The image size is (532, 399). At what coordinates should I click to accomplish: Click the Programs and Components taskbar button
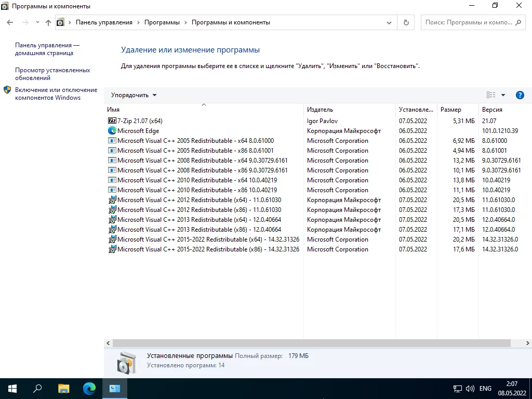(115, 389)
